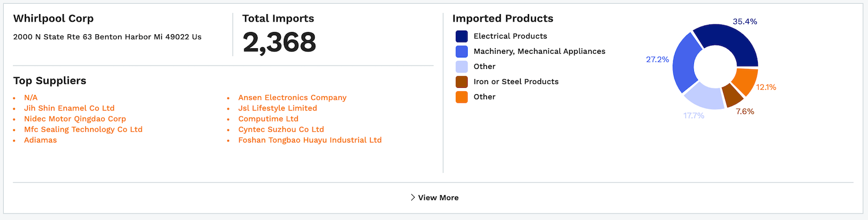Click the orange 12.1% donut chart segment

[x=746, y=81]
